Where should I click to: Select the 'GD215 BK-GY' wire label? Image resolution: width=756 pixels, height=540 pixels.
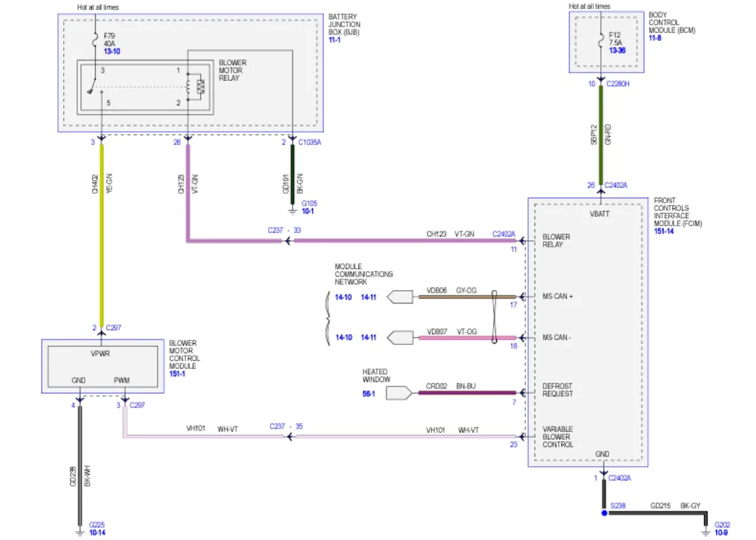(x=676, y=506)
